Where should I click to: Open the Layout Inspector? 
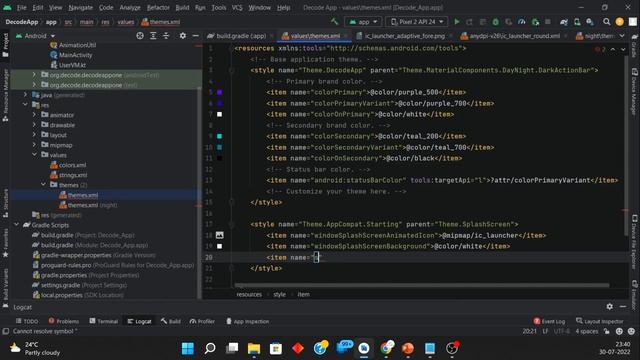click(x=600, y=321)
